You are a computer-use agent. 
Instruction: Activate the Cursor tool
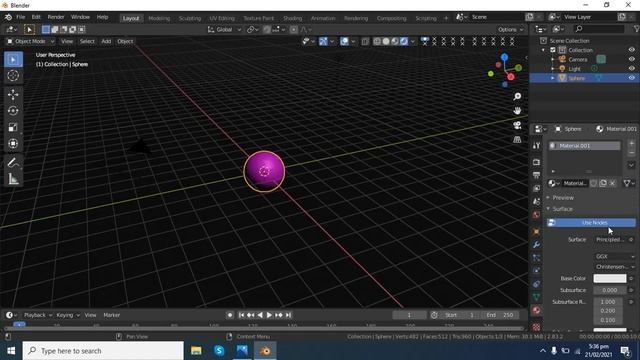(13, 76)
